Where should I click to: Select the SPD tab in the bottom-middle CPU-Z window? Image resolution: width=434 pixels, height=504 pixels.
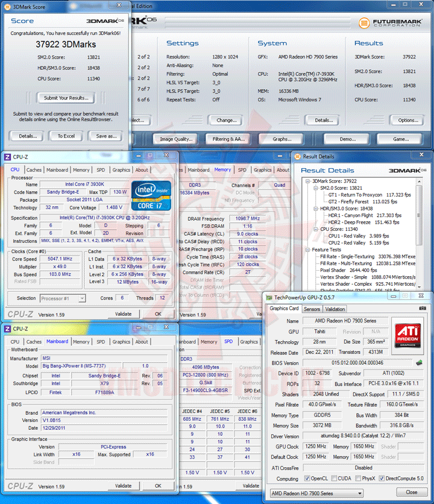click(228, 341)
